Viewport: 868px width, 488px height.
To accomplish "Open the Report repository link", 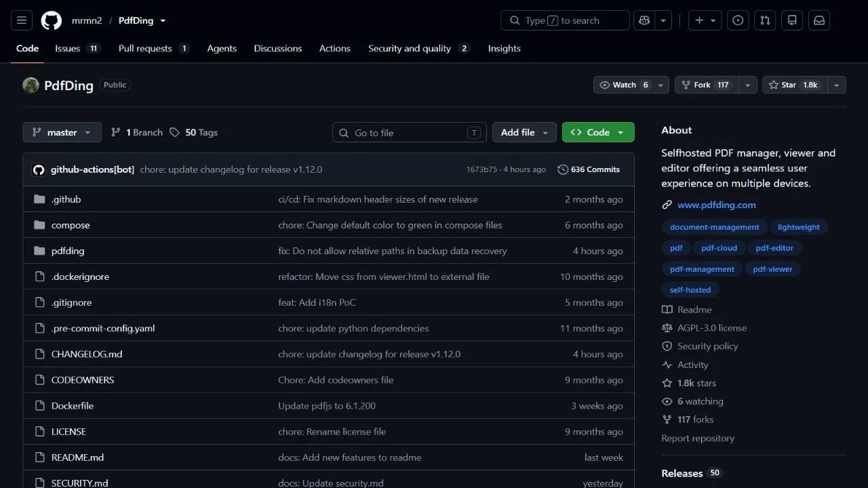I will tap(698, 439).
